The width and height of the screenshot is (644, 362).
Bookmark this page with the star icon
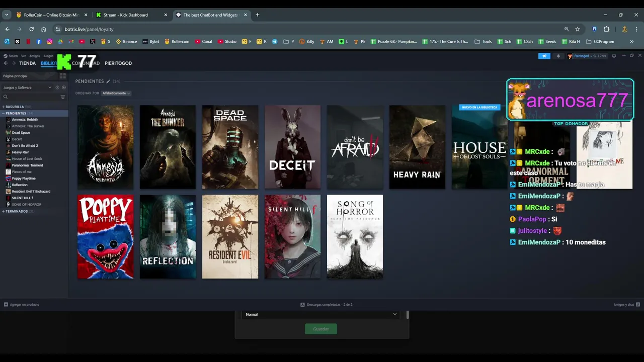pos(578,29)
